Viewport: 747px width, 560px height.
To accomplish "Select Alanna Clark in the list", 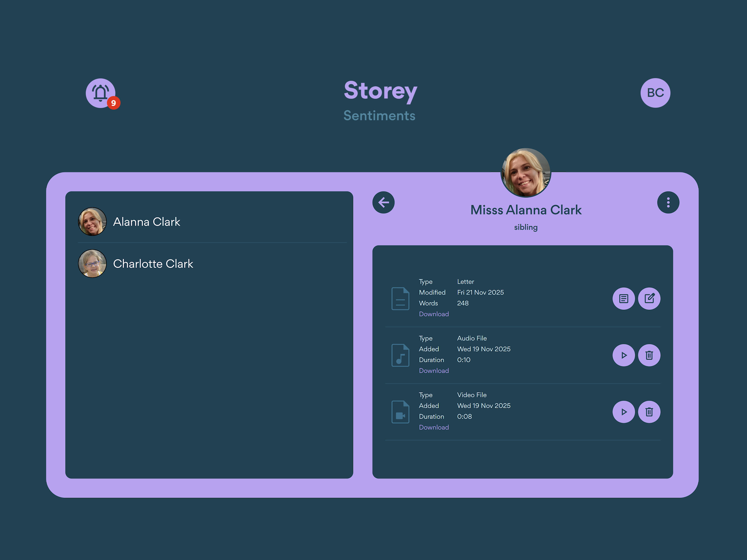I will click(x=212, y=221).
